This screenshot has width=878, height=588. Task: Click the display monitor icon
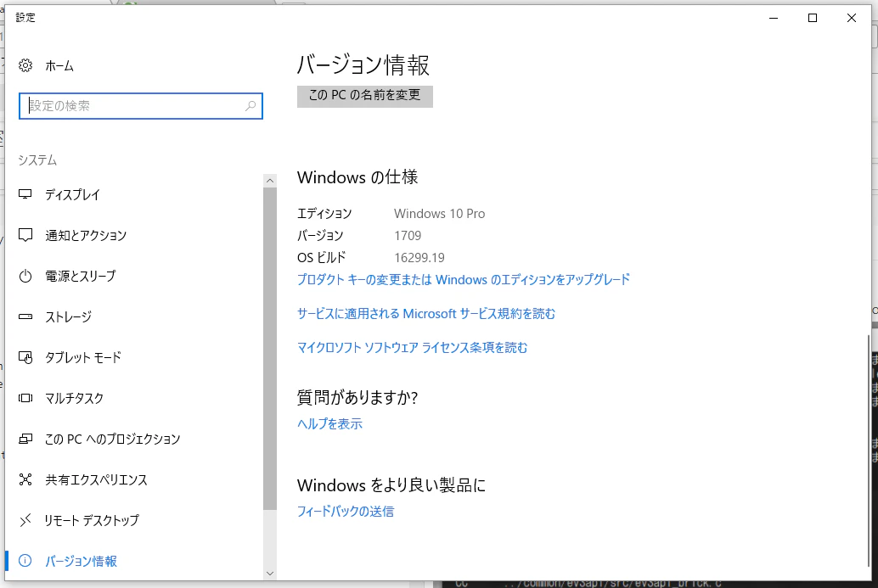[25, 194]
